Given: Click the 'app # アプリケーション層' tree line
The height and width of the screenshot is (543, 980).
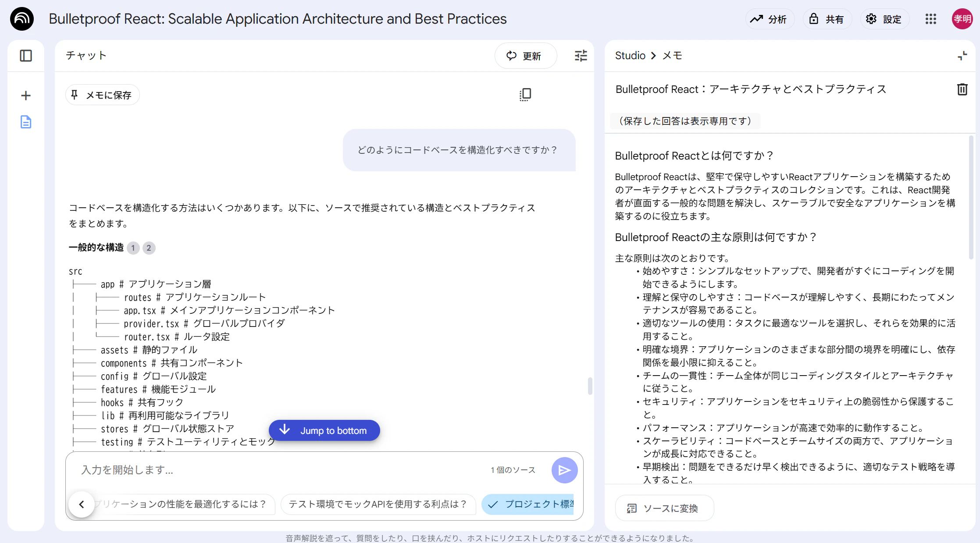Looking at the screenshot, I should (x=156, y=284).
